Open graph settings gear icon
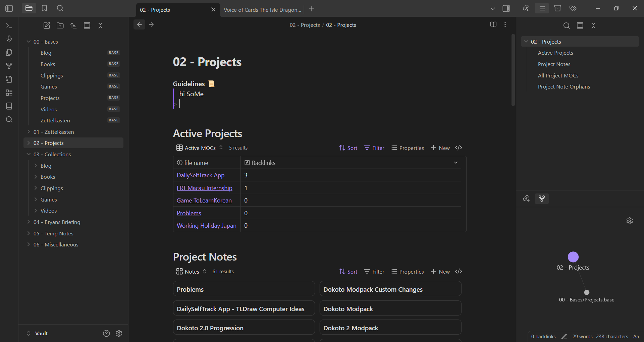 (630, 221)
